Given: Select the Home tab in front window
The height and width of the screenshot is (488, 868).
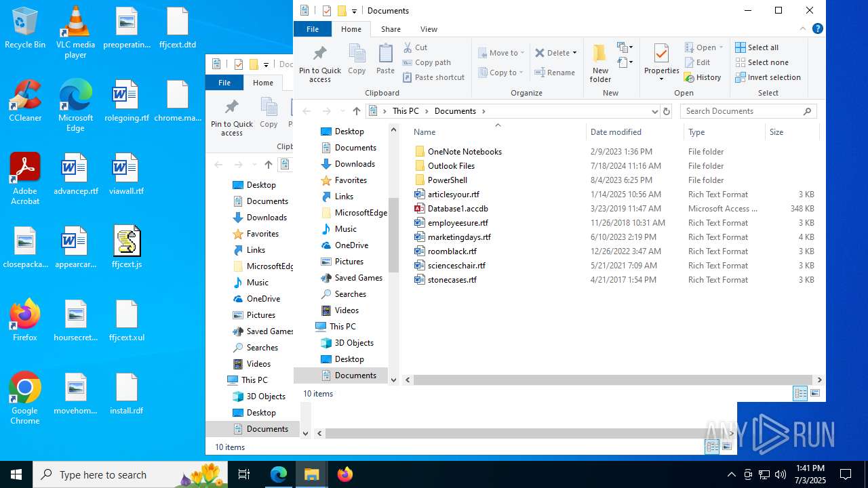Looking at the screenshot, I should [x=351, y=29].
